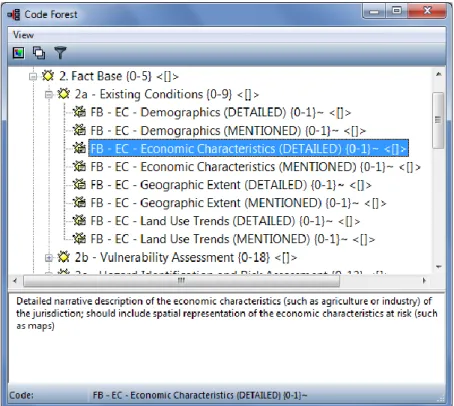Click the overlapping windows toolbar icon

coord(39,53)
